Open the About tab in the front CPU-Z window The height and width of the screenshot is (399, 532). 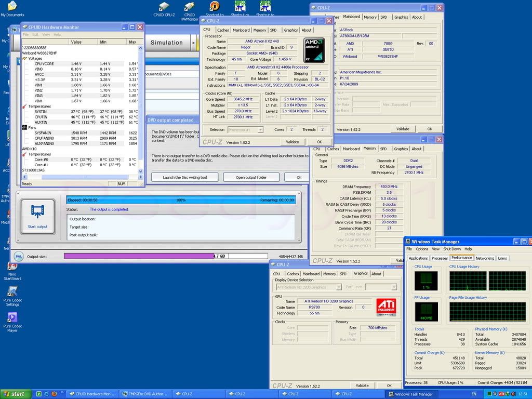pyautogui.click(x=307, y=30)
